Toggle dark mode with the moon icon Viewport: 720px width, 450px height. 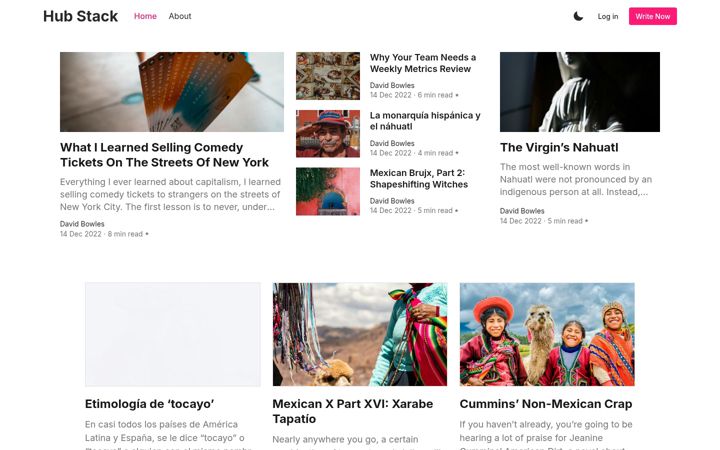pos(578,17)
